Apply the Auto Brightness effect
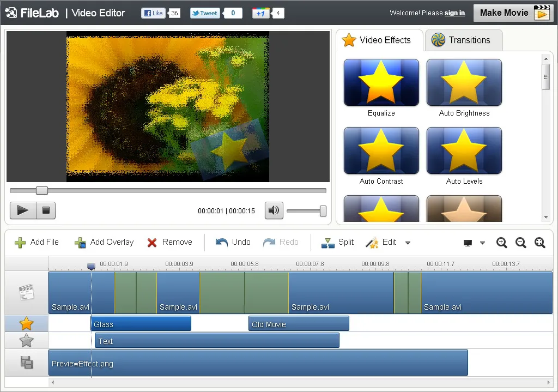The height and width of the screenshot is (392, 558). (x=464, y=82)
